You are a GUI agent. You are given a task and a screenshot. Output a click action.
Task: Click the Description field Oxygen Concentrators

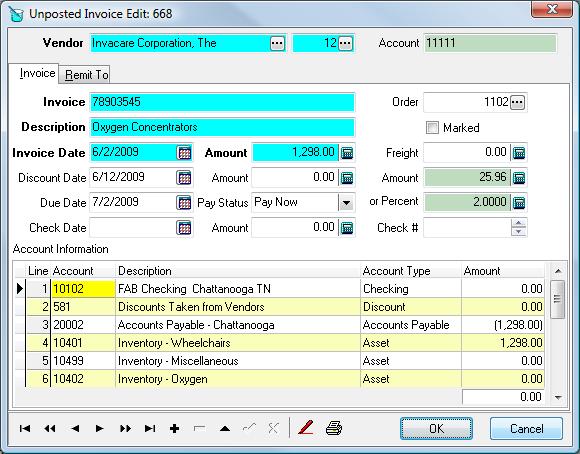pyautogui.click(x=222, y=127)
